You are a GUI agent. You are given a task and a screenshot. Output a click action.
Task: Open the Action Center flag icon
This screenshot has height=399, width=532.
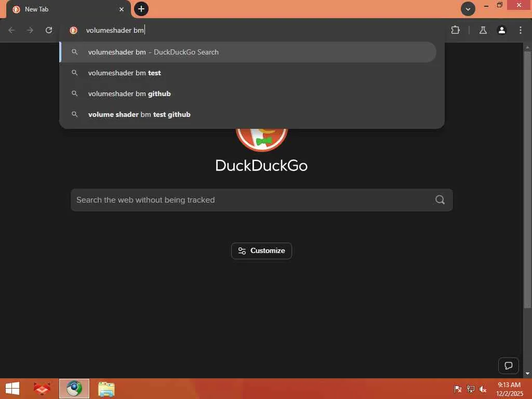click(458, 389)
